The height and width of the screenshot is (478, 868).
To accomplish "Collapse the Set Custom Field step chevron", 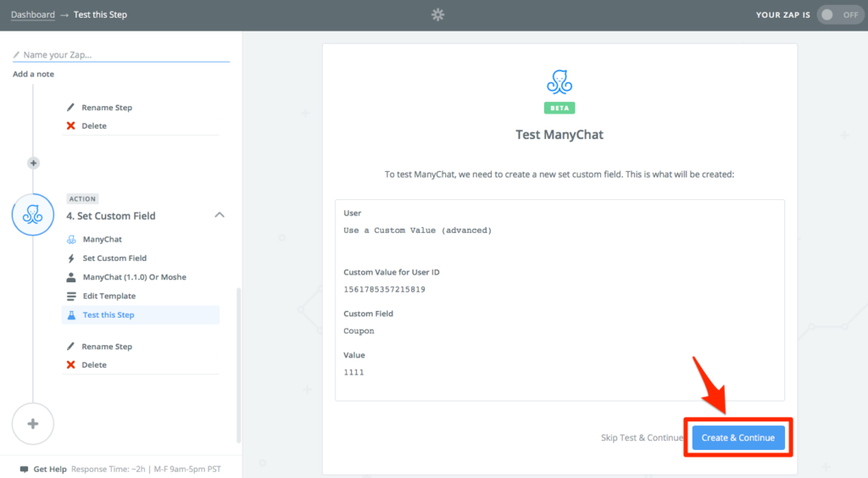I will click(220, 215).
